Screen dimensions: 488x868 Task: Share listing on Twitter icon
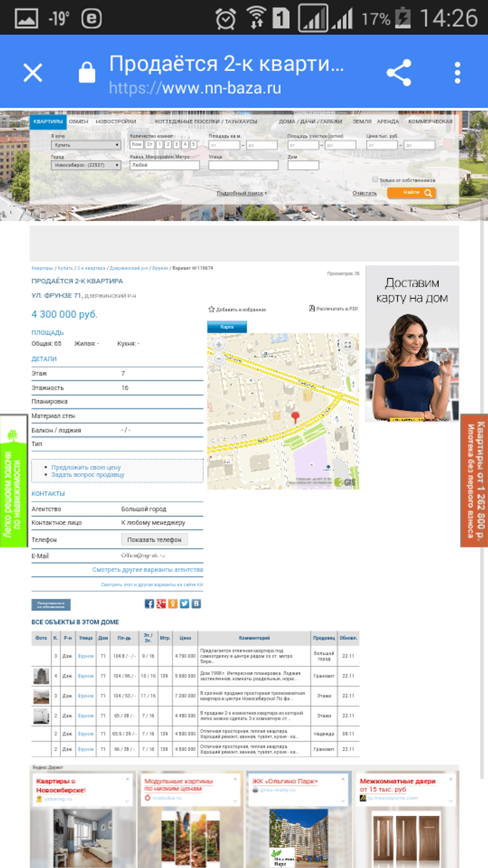click(184, 604)
